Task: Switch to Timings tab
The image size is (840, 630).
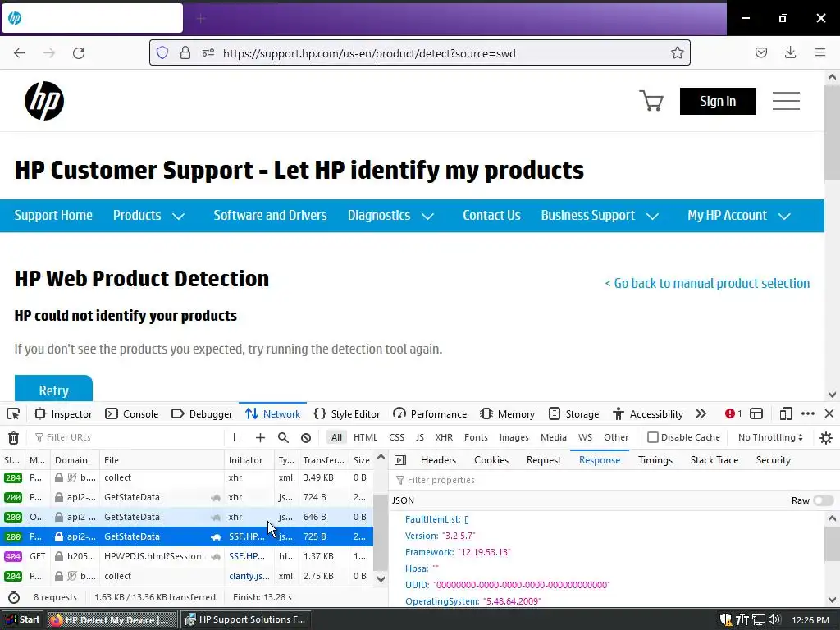Action: coord(655,460)
